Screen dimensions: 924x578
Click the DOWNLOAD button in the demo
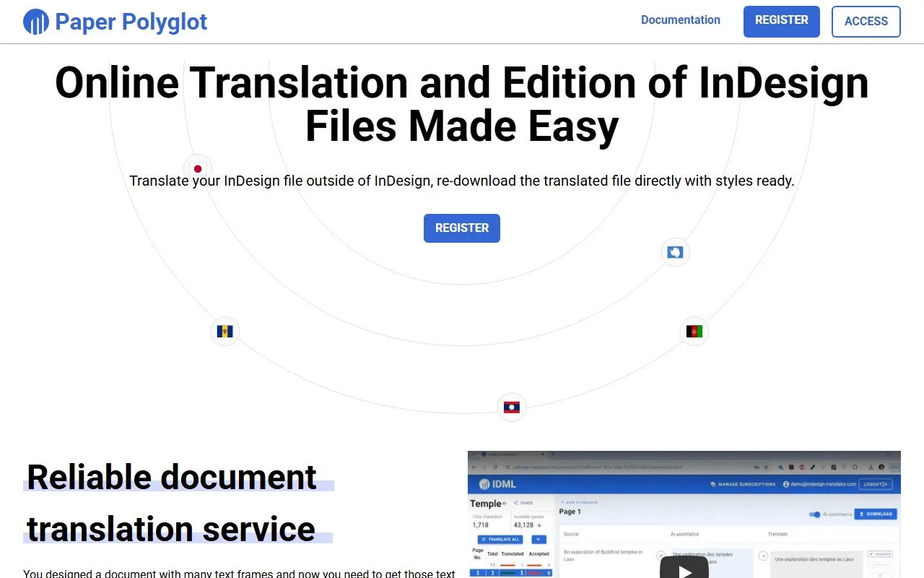point(876,514)
